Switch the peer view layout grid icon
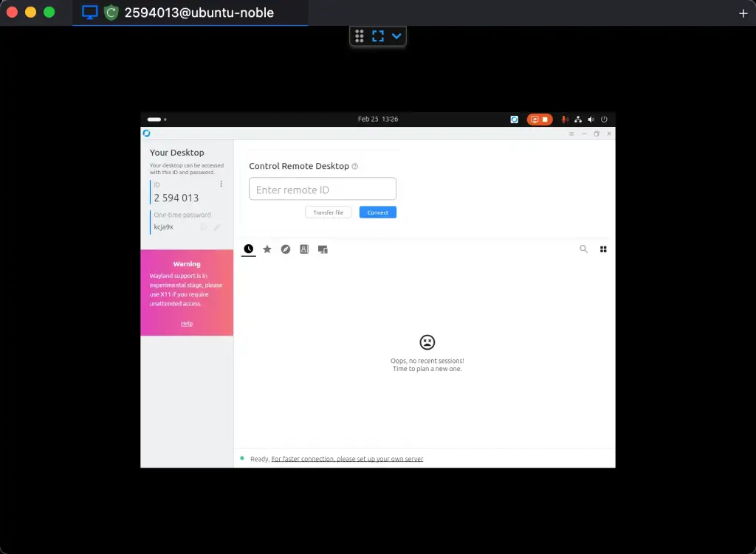The image size is (756, 554). (603, 249)
